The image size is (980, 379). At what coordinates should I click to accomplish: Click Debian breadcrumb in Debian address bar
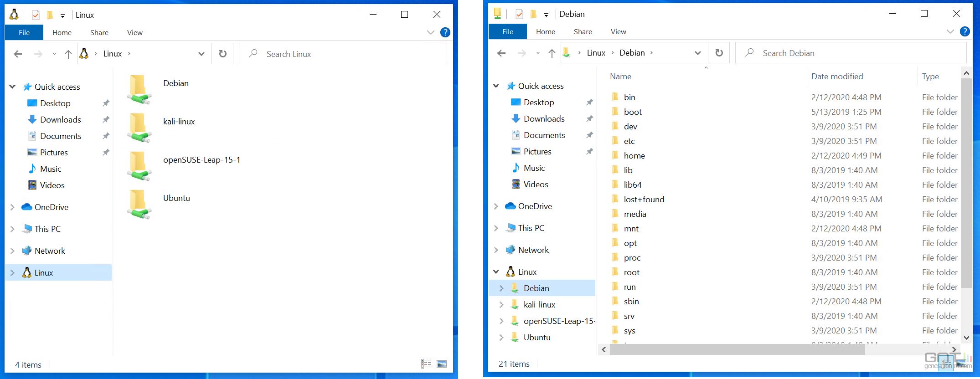632,53
